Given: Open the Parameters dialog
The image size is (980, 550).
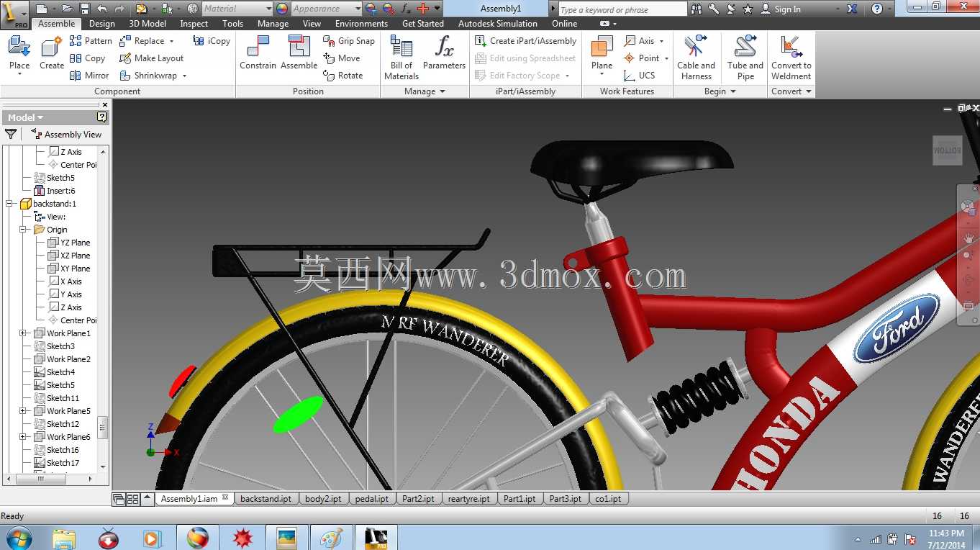Looking at the screenshot, I should pos(444,53).
